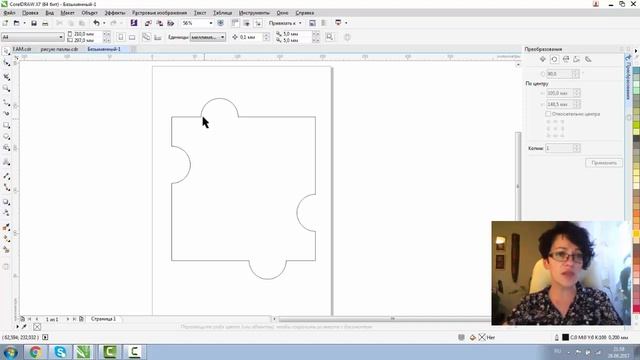Screen dimensions: 640x360
Task: Set page to portrait orientation
Action: click(121, 37)
